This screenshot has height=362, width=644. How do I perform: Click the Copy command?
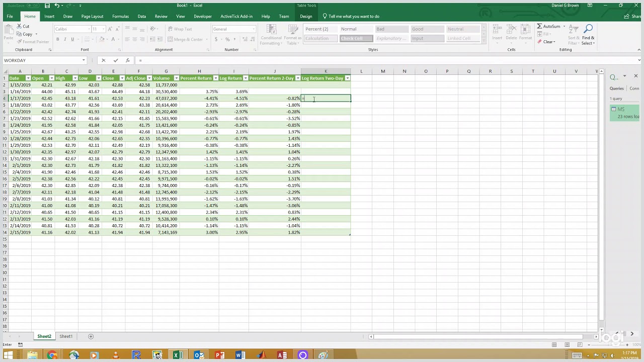tap(25, 34)
